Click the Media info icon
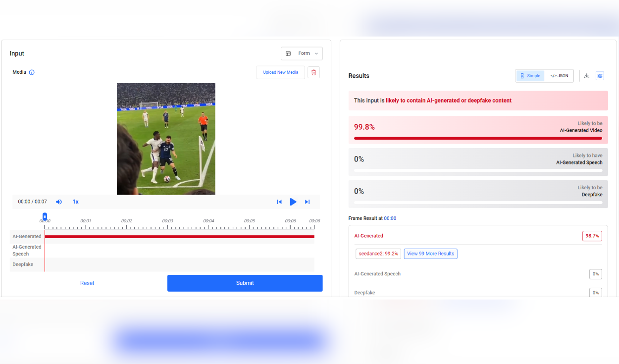This screenshot has width=619, height=364. tap(32, 72)
